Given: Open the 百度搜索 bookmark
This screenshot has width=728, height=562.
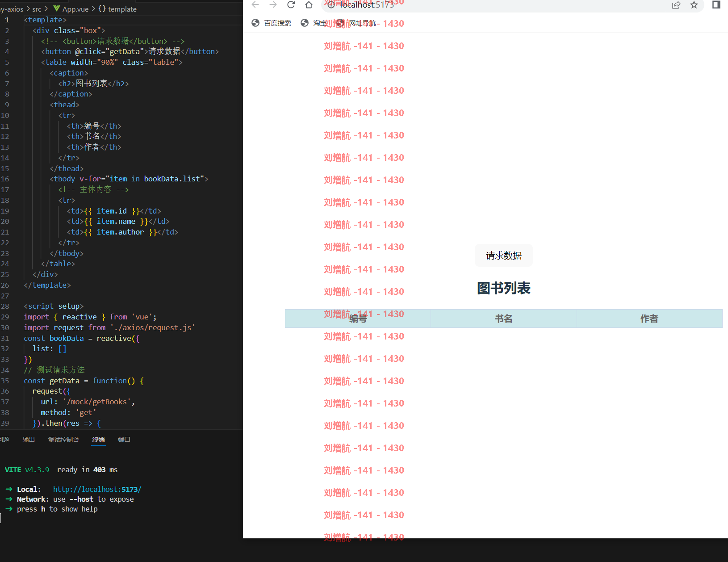Looking at the screenshot, I should coord(271,23).
